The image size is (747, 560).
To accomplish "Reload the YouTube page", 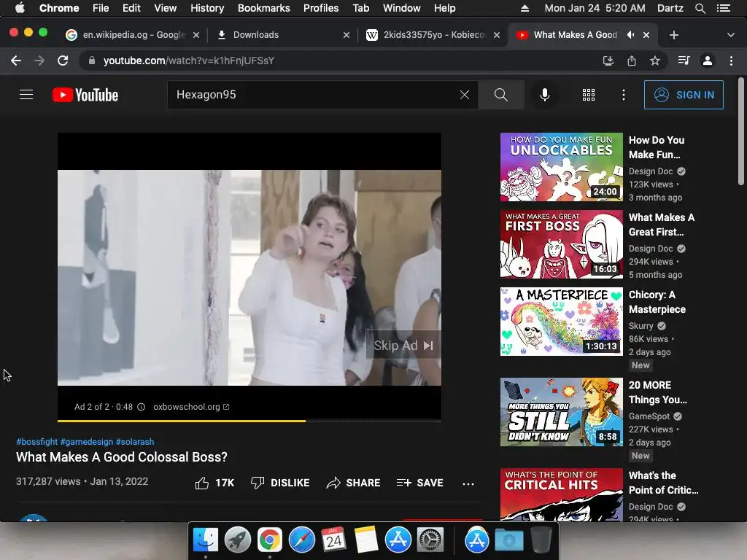I will pyautogui.click(x=63, y=61).
